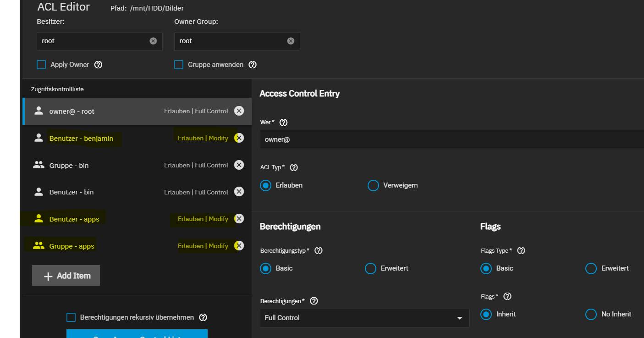Click the ACL Editor heading
Image resolution: width=644 pixels, height=338 pixels.
(x=63, y=7)
